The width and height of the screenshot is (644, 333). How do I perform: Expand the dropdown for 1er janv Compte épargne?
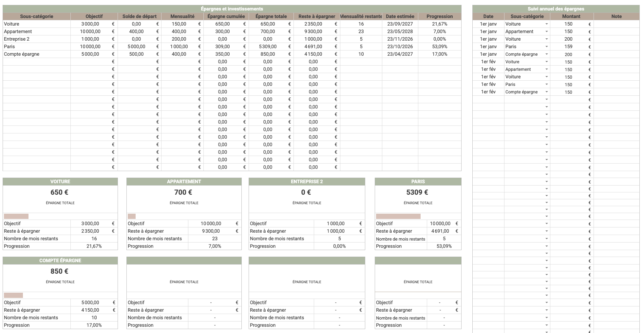546,54
